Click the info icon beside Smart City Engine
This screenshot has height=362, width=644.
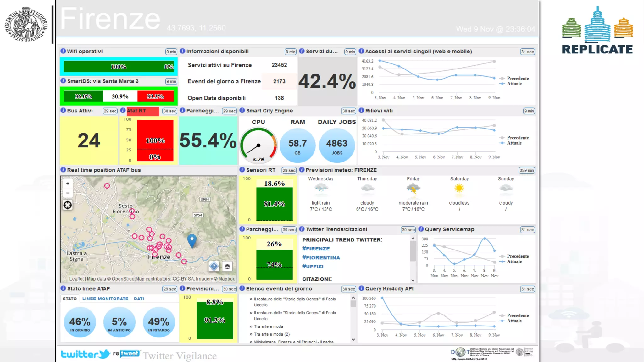pyautogui.click(x=242, y=111)
